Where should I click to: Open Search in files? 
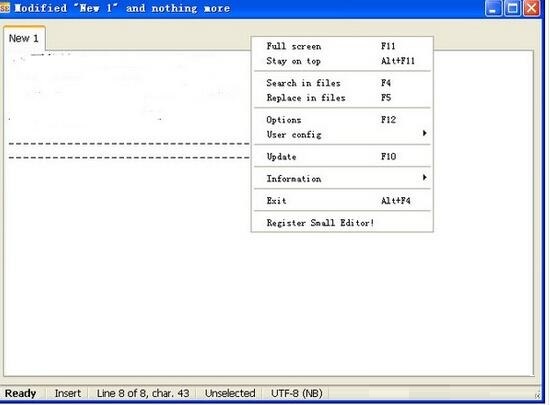pos(342,83)
